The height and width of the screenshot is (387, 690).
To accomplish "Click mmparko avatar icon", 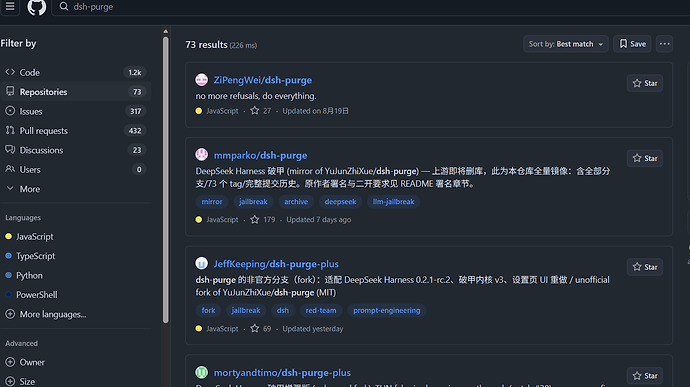I will (202, 155).
